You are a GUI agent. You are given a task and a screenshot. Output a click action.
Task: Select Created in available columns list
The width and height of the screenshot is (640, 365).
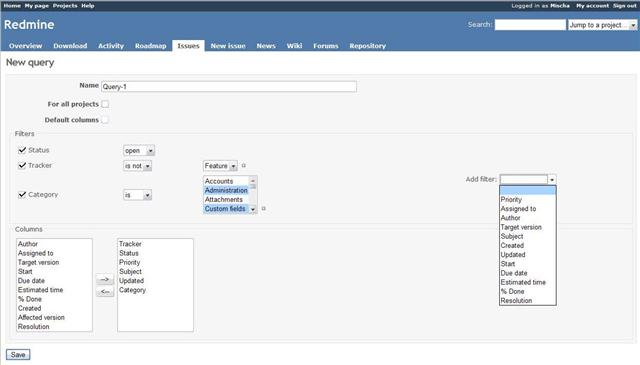(54, 308)
